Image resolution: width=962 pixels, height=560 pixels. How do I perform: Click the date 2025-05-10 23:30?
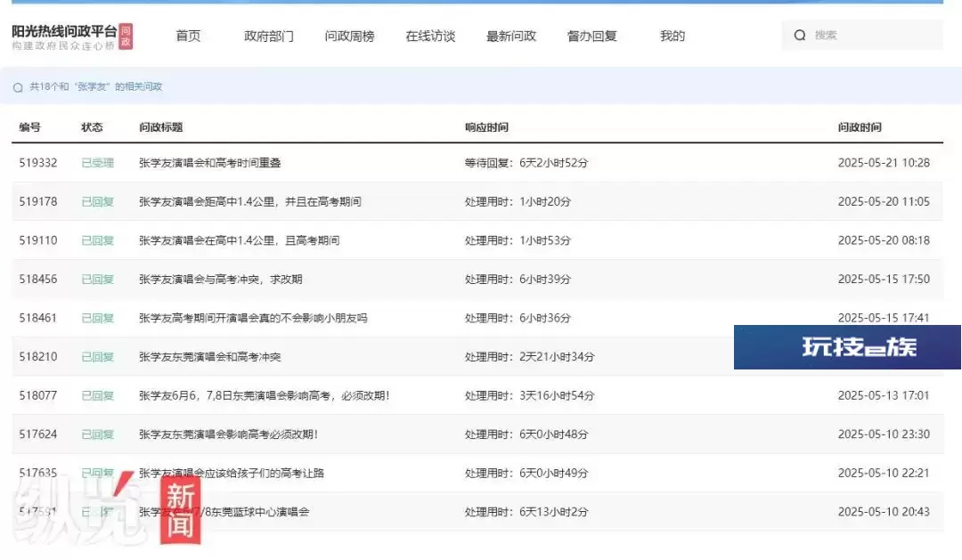[x=884, y=434]
